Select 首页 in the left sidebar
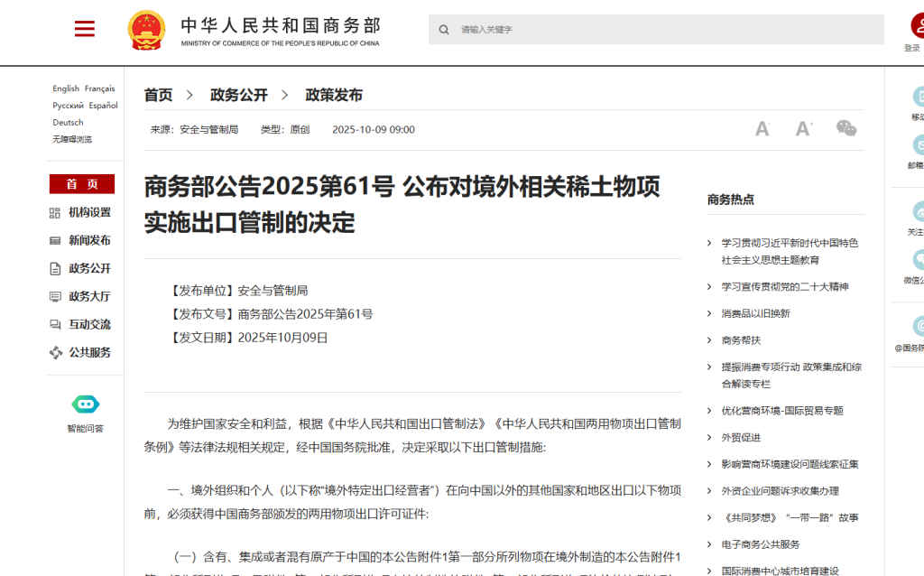 [x=82, y=184]
